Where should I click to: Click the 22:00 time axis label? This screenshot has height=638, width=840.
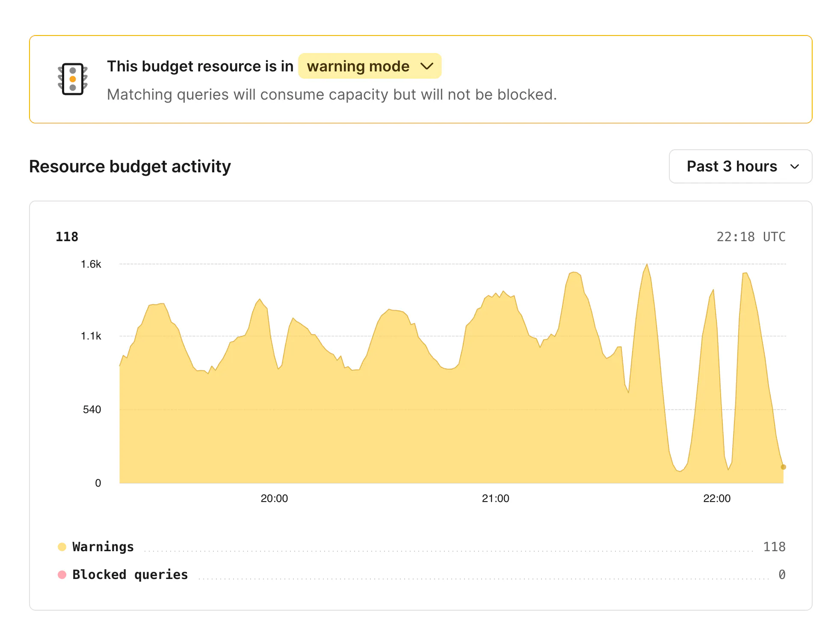coord(716,498)
